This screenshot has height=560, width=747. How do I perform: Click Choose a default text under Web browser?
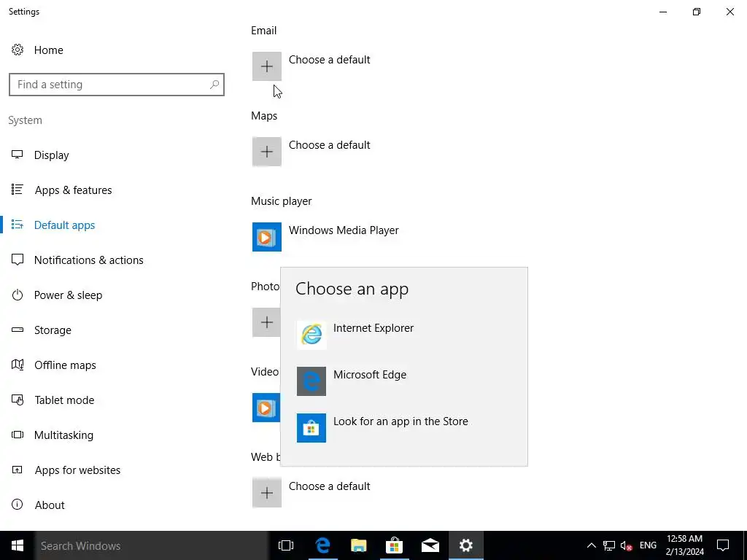point(329,486)
